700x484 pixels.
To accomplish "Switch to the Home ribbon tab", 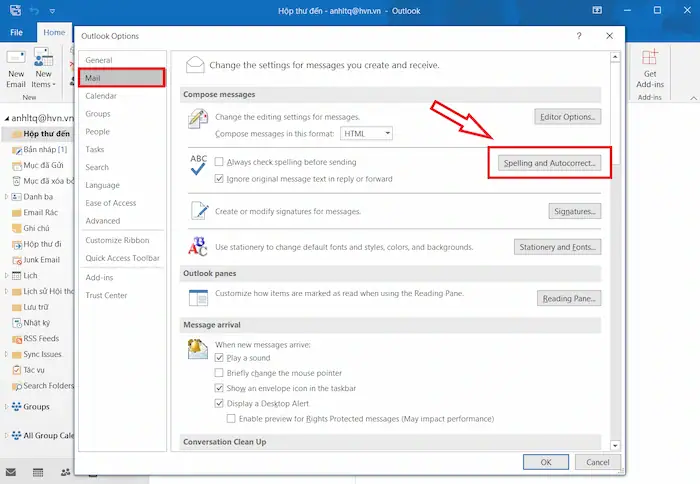I will click(54, 33).
